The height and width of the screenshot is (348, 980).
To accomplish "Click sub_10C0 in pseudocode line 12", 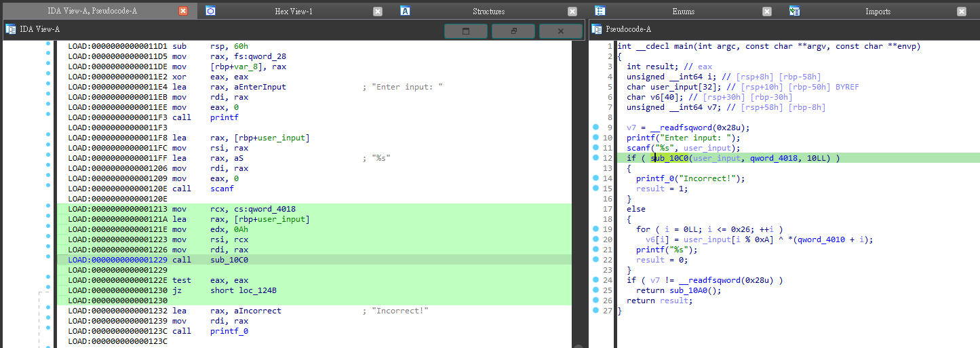I will pyautogui.click(x=670, y=158).
